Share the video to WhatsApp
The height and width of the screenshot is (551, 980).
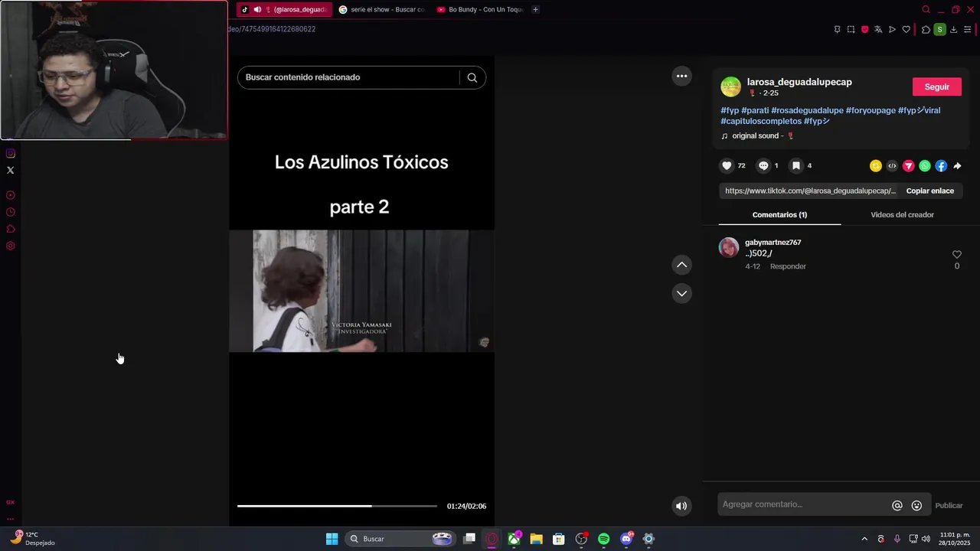925,166
